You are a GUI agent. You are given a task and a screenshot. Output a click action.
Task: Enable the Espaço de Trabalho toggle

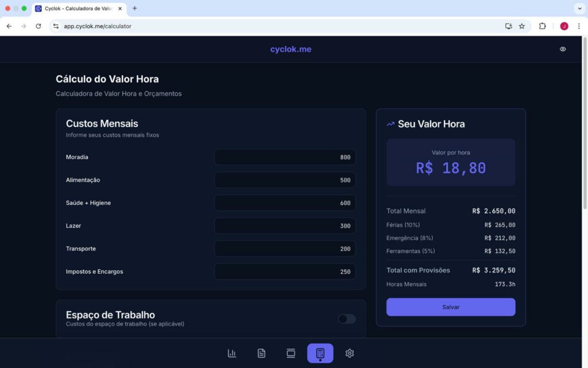(x=346, y=319)
